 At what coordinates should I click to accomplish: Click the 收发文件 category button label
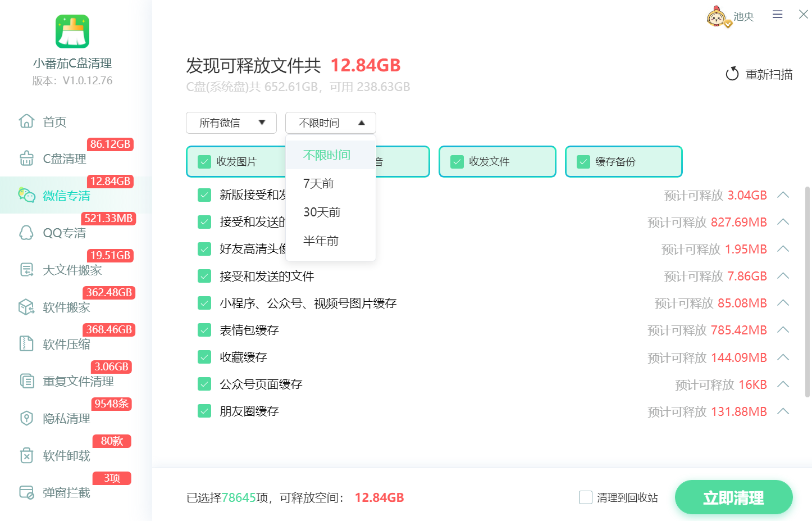coord(489,162)
